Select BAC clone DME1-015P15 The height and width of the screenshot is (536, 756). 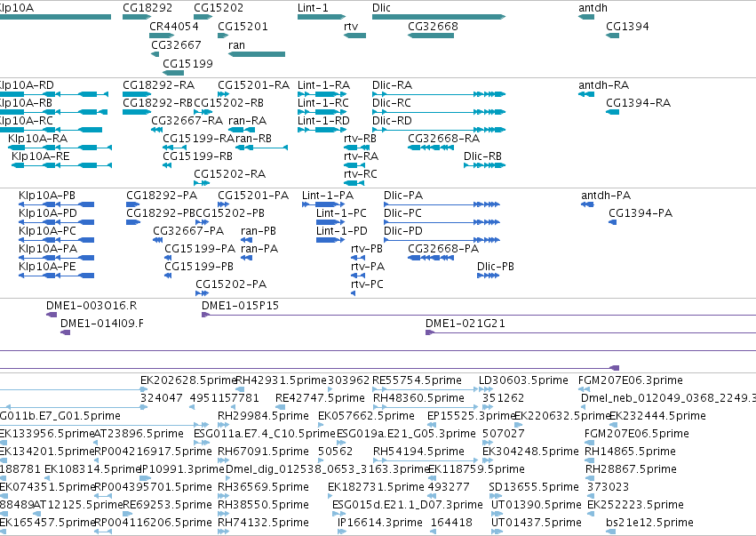pyautogui.click(x=479, y=315)
